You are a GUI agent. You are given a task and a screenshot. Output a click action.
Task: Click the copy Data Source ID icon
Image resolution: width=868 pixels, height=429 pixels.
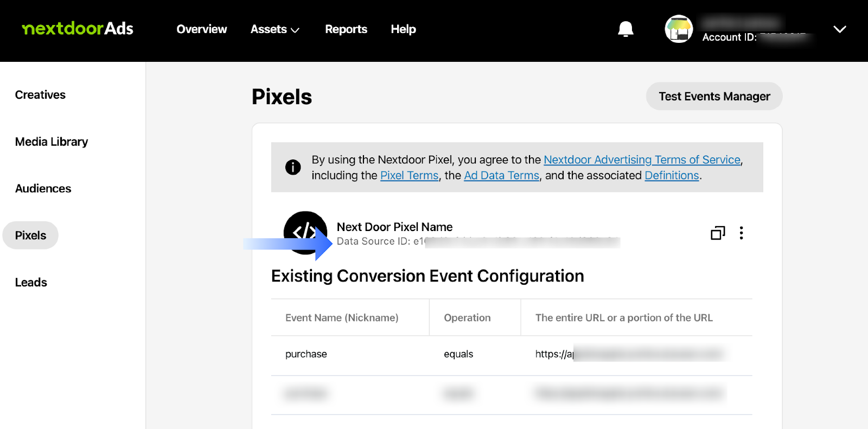pos(718,233)
